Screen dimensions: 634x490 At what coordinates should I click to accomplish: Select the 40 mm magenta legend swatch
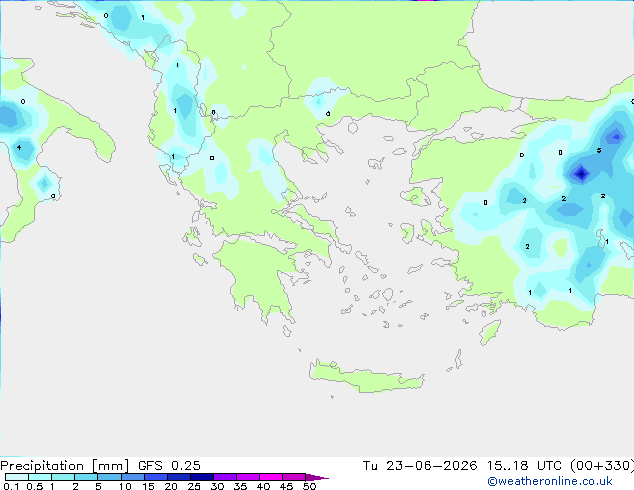tap(271, 477)
